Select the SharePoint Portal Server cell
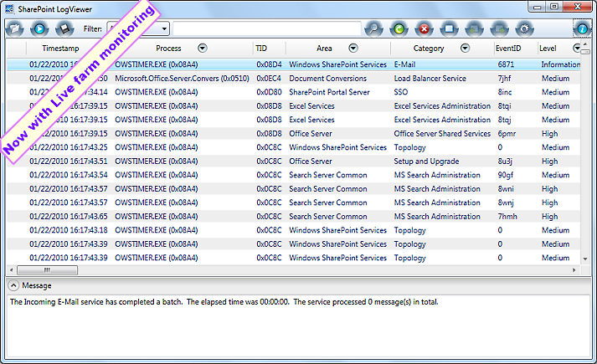 click(x=329, y=92)
